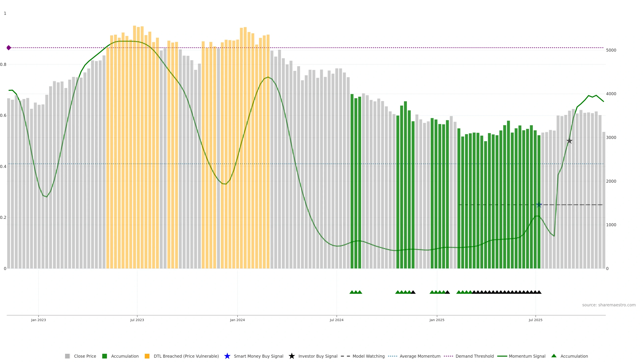Toggle the Average Momentum legend entry
The image size is (644, 362).
[420, 356]
